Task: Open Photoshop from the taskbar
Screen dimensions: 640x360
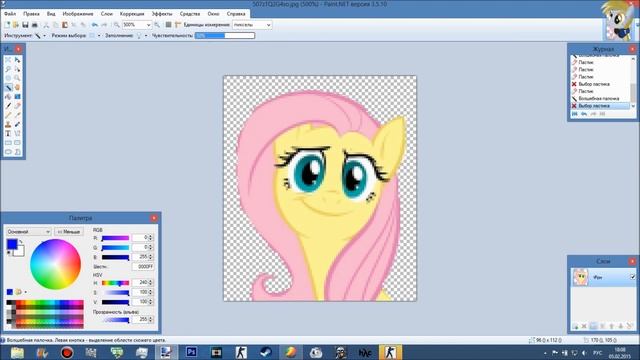Action: 191,352
